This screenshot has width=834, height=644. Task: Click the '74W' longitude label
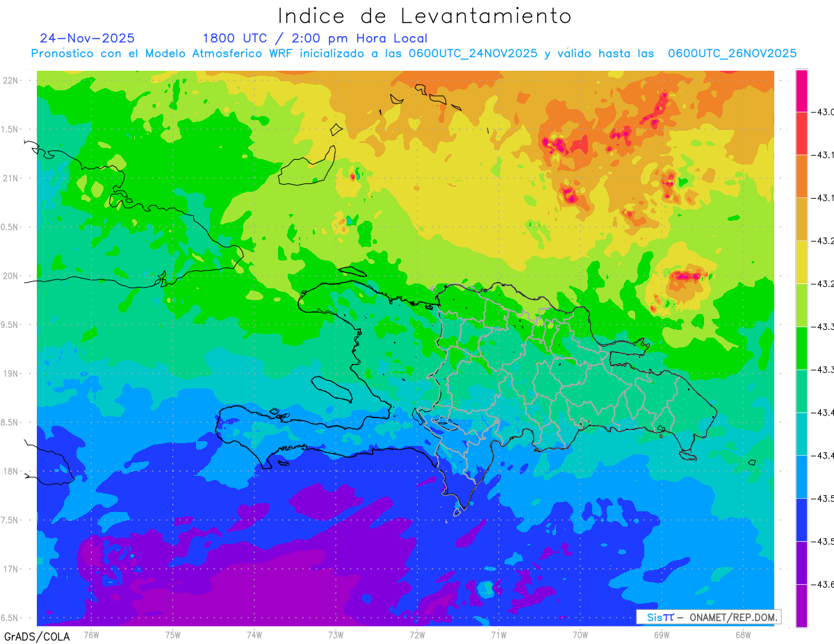coord(254,634)
